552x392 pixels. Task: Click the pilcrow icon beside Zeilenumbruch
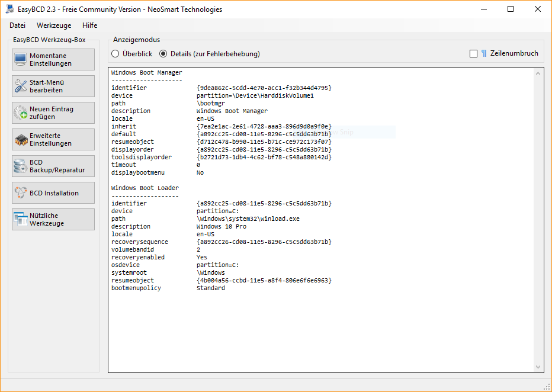tap(484, 53)
